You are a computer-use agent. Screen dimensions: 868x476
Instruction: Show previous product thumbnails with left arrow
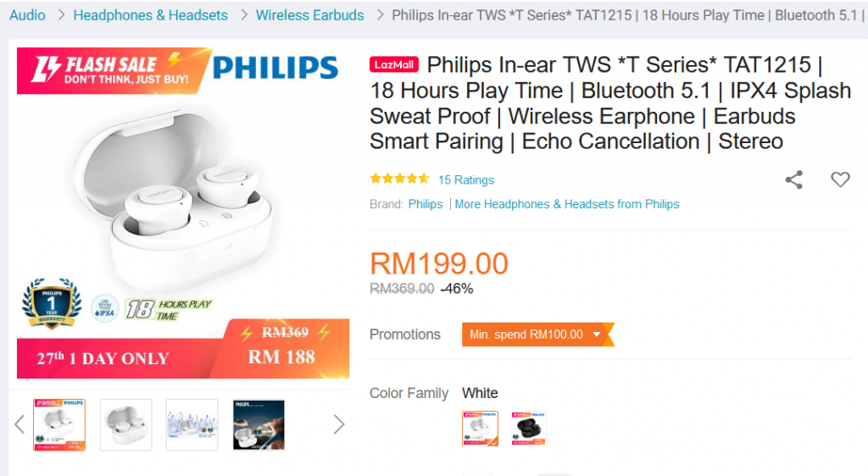click(19, 424)
